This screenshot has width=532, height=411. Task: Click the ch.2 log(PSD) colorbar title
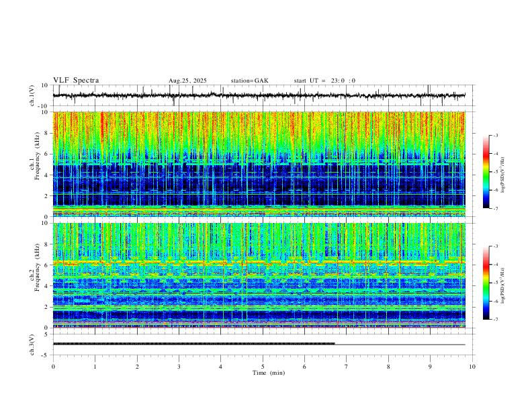point(504,285)
